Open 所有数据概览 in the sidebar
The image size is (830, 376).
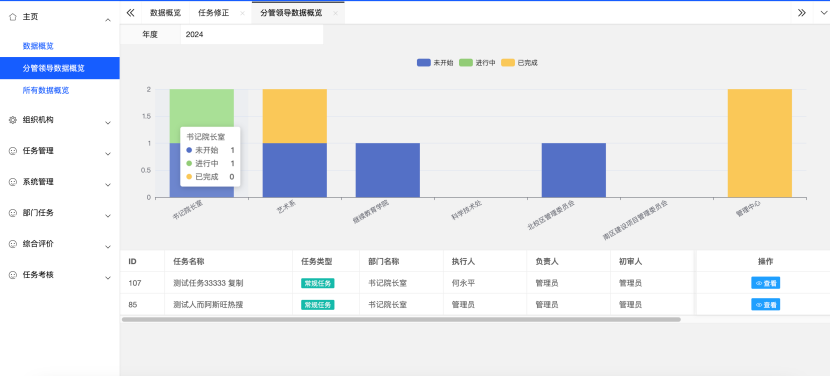point(46,91)
